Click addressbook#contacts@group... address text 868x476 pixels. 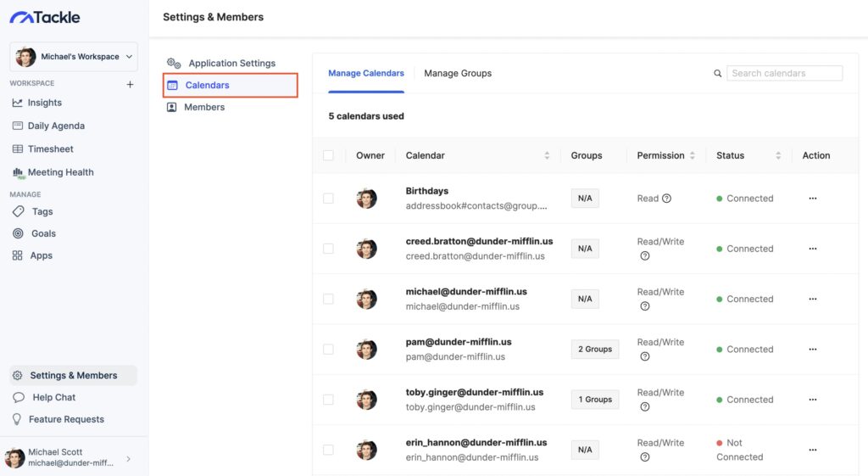pyautogui.click(x=476, y=205)
